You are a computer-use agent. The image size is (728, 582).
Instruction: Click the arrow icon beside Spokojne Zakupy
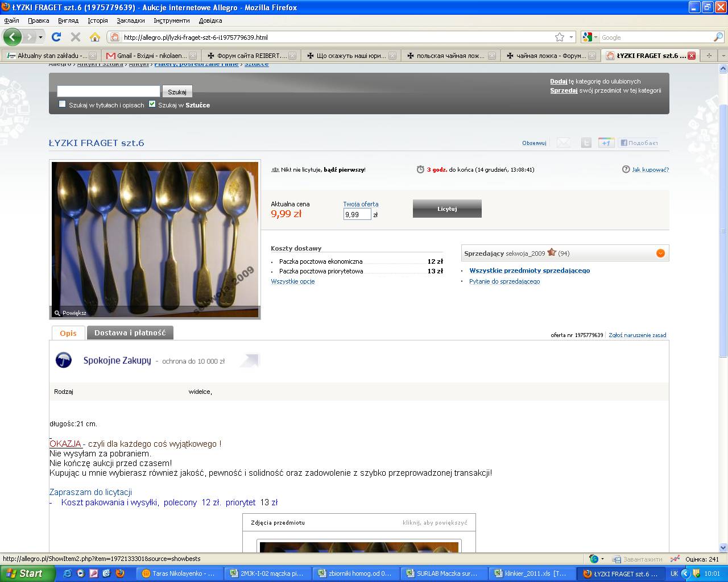coord(250,360)
